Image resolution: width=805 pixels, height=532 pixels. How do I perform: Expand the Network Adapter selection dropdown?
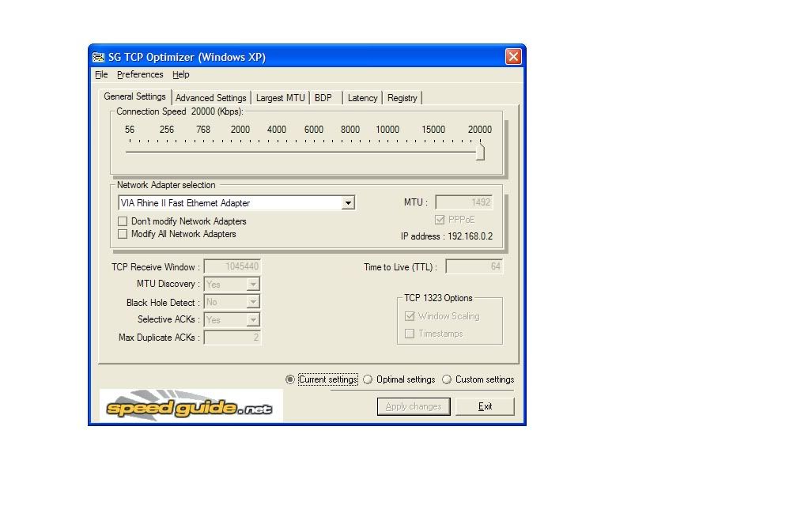click(x=348, y=203)
